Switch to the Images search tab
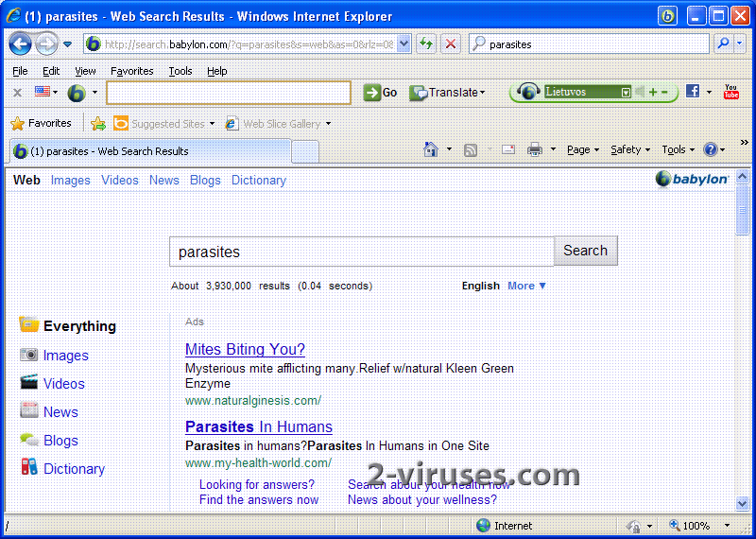The width and height of the screenshot is (756, 539). tap(71, 180)
